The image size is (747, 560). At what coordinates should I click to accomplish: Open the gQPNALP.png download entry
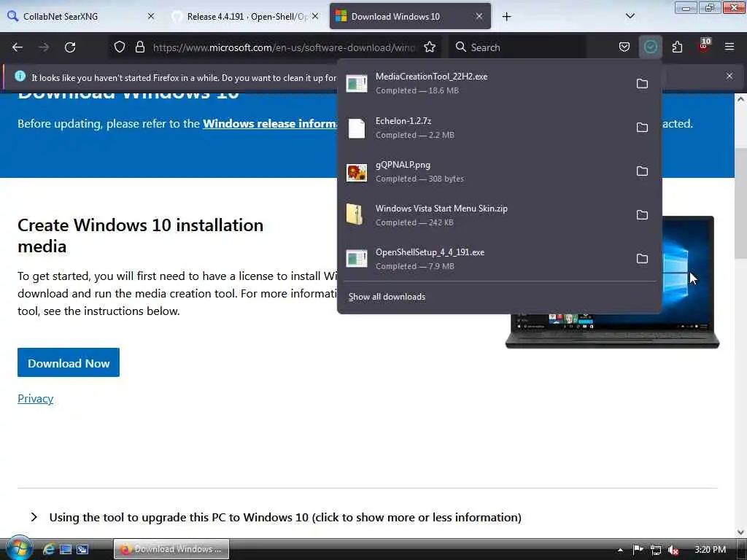[x=484, y=171]
